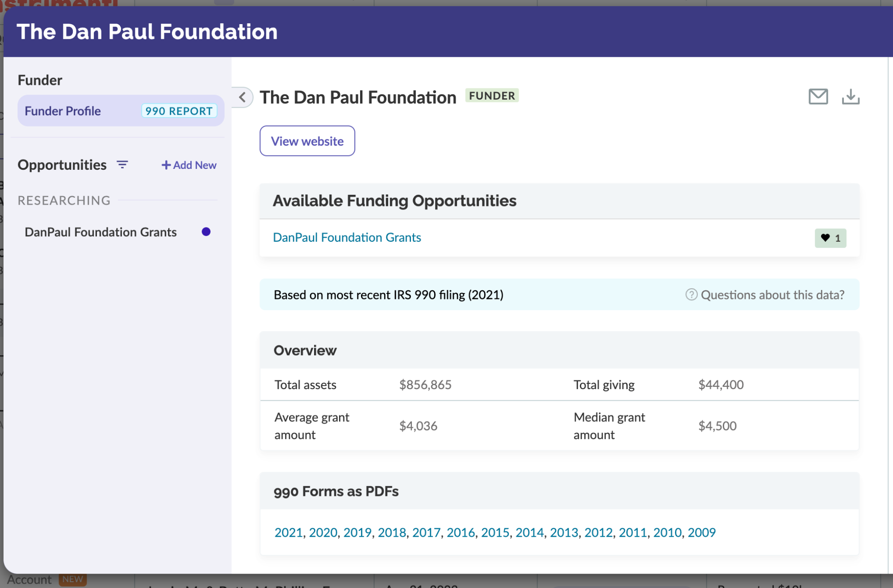Screen dimensions: 893x588
Task: Select DanPaul Foundation Grants in sidebar
Action: click(101, 232)
